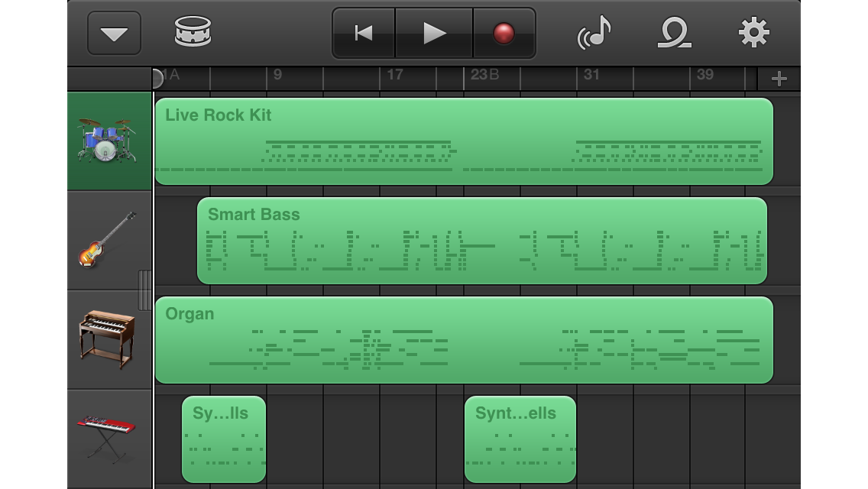The image size is (868, 489).
Task: Click ruler at bar 31
Action: 591,75
